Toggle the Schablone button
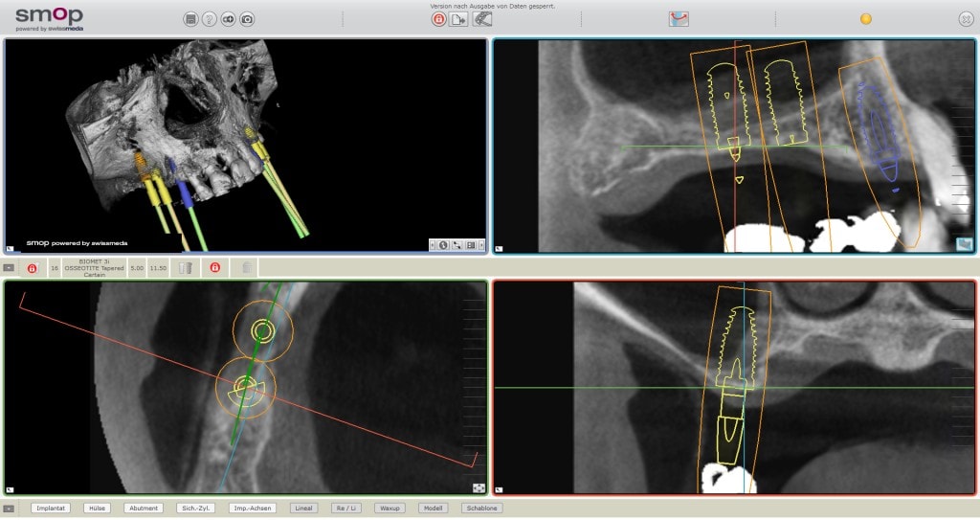The width and height of the screenshot is (980, 520). coord(482,509)
